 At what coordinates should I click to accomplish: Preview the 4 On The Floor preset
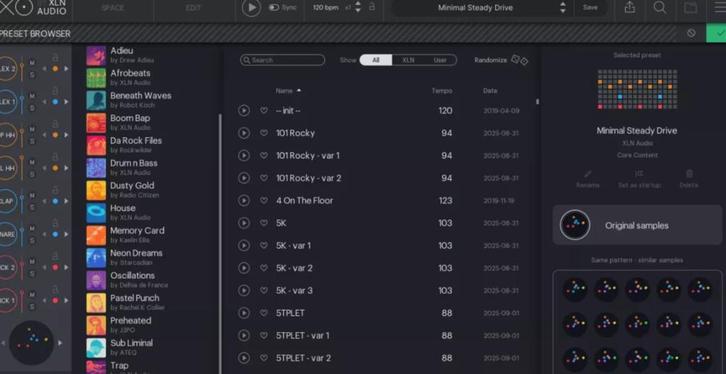pyautogui.click(x=244, y=200)
